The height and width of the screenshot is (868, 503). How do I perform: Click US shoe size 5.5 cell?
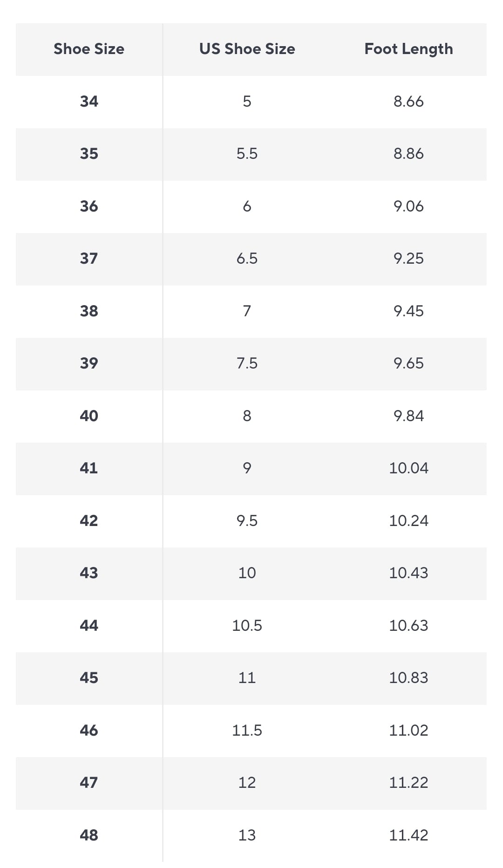point(247,154)
